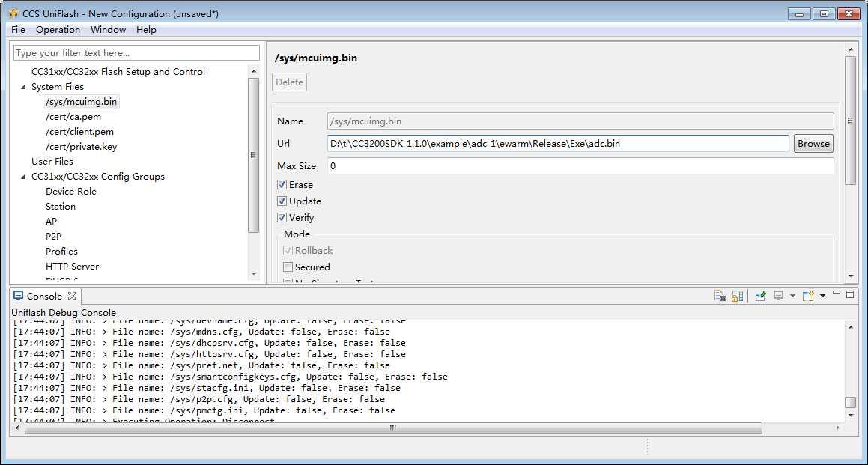This screenshot has height=465, width=868.
Task: Open the Operation menu
Action: click(58, 30)
